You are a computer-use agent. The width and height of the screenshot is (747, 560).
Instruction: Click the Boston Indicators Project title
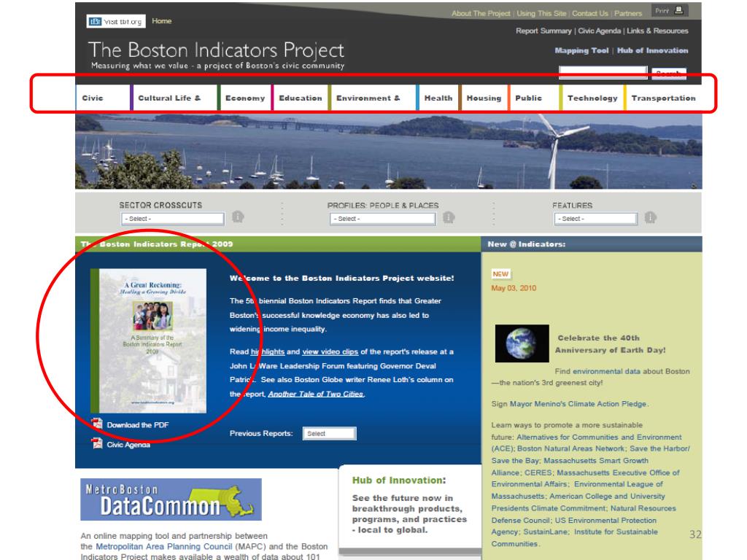coord(216,50)
